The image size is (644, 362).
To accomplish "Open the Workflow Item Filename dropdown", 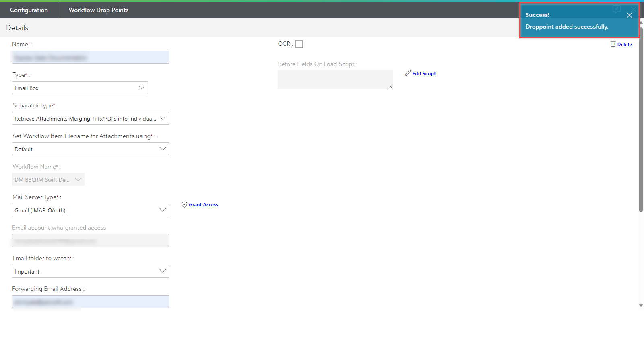I will click(91, 149).
